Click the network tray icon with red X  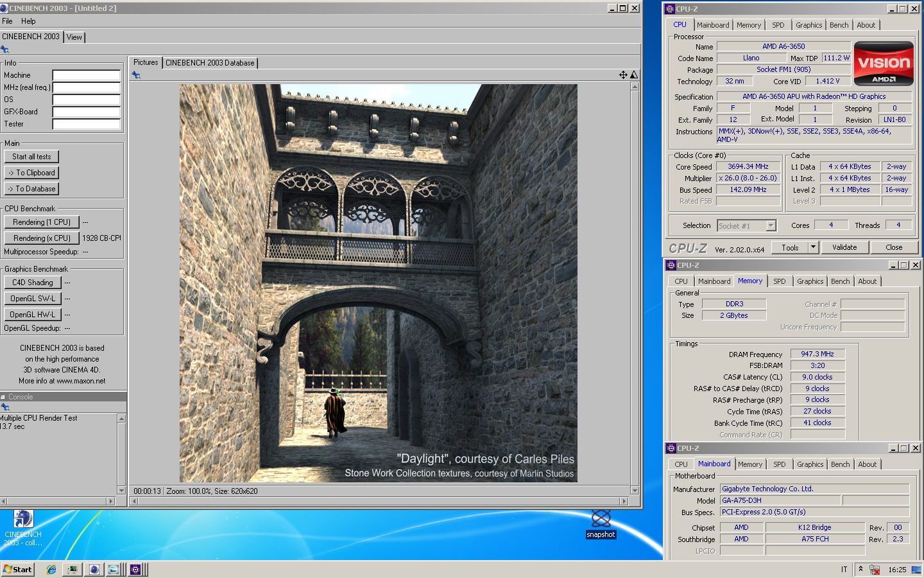[x=875, y=570]
